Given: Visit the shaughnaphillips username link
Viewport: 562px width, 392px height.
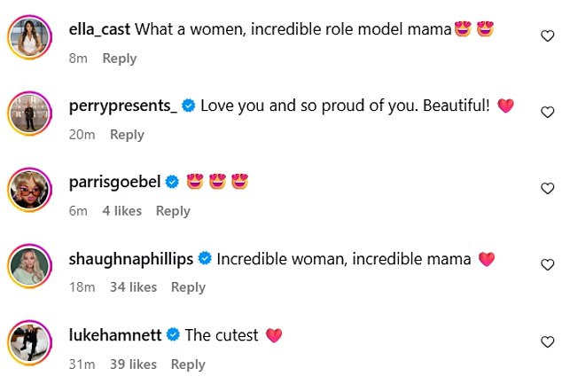Looking at the screenshot, I should click(x=130, y=259).
